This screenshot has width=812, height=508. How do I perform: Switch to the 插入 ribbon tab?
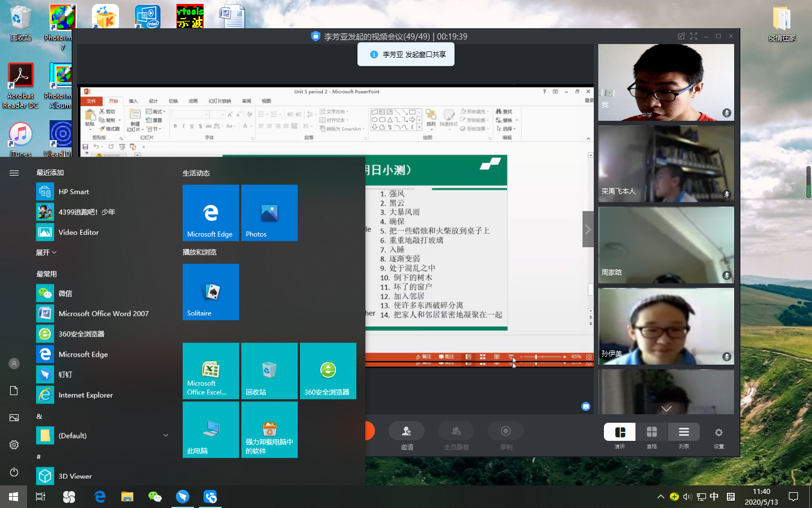point(133,101)
